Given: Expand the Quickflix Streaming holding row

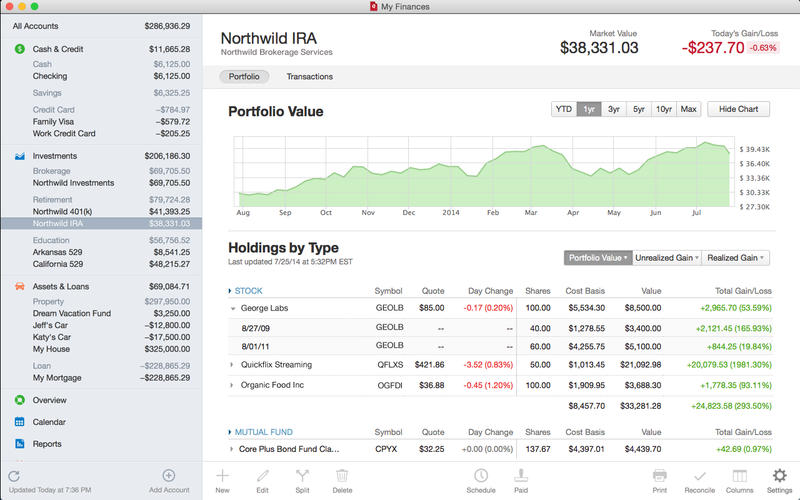Looking at the screenshot, I should 232,365.
